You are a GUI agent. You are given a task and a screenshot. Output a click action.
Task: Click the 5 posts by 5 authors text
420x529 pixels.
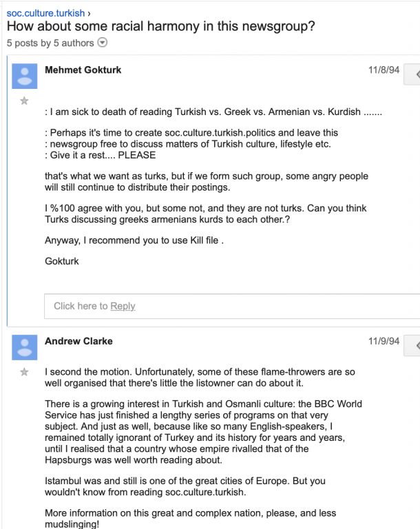coord(50,43)
